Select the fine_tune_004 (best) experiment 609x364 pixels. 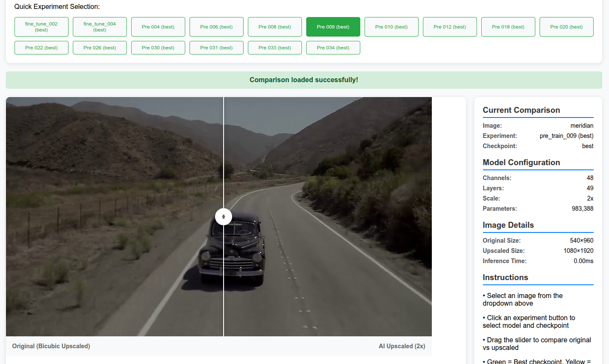[x=100, y=26]
